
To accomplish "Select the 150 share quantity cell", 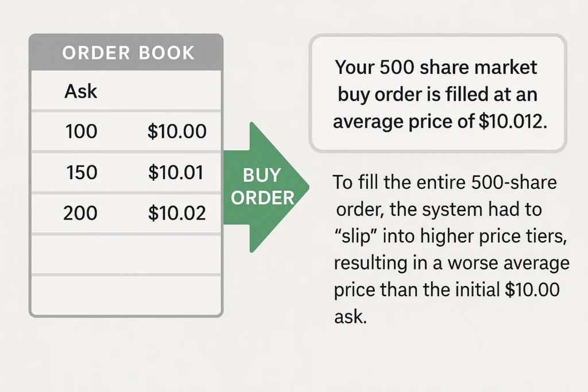I will (81, 172).
